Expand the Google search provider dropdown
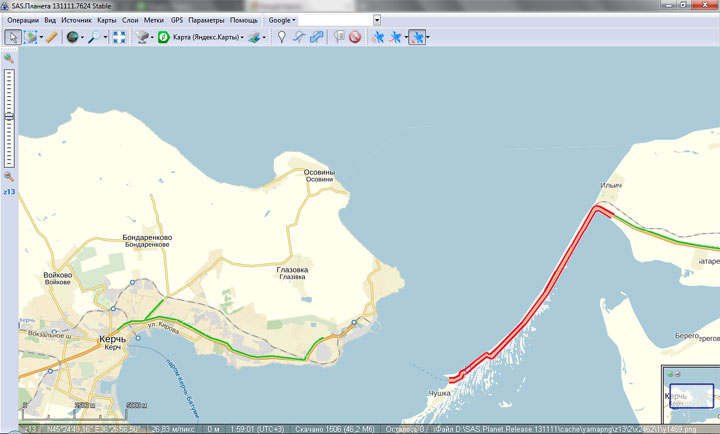This screenshot has height=434, width=720. coord(282,20)
